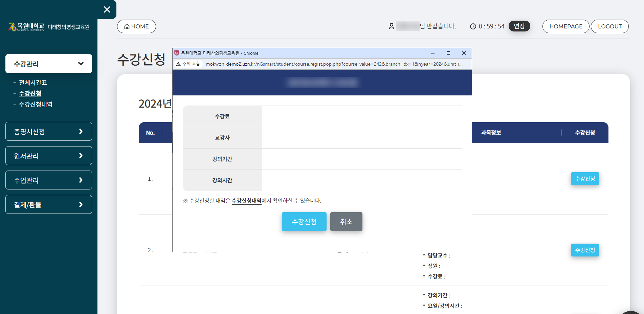
Task: Click the session timer clock icon
Action: [473, 26]
